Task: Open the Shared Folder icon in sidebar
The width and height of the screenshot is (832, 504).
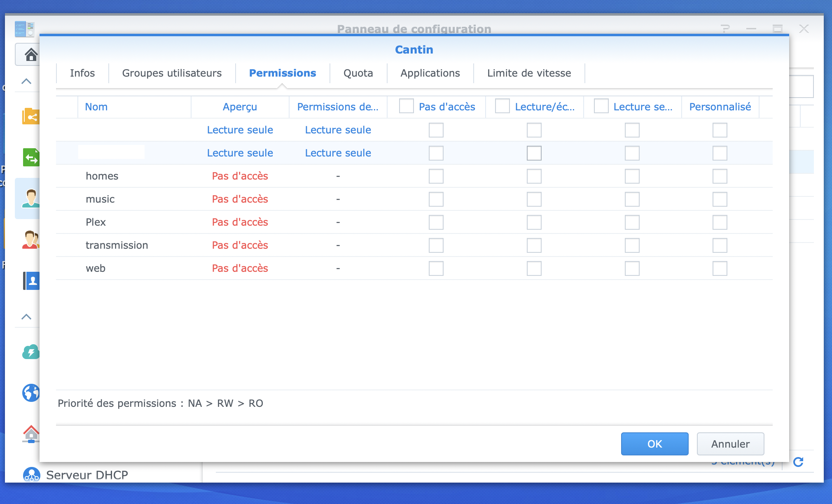Action: click(x=31, y=117)
